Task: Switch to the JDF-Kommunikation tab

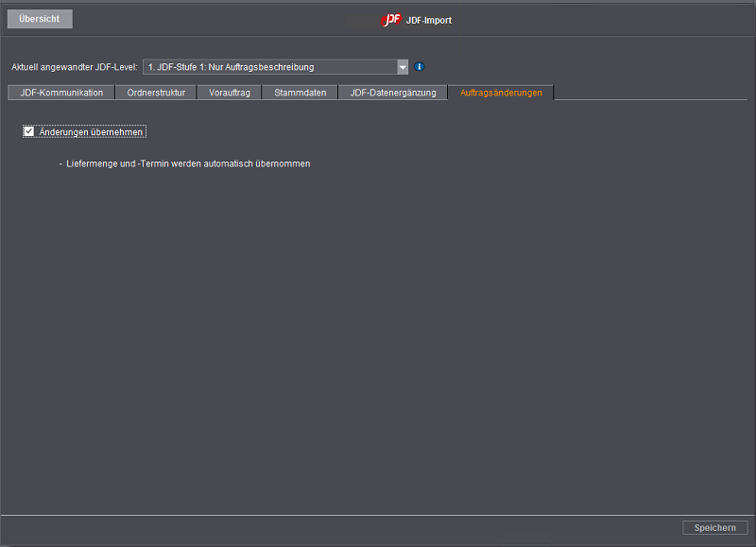Action: (60, 93)
